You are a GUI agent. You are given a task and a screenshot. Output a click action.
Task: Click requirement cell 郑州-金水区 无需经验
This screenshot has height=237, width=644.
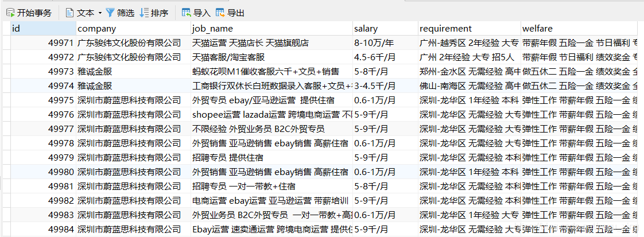coord(470,72)
